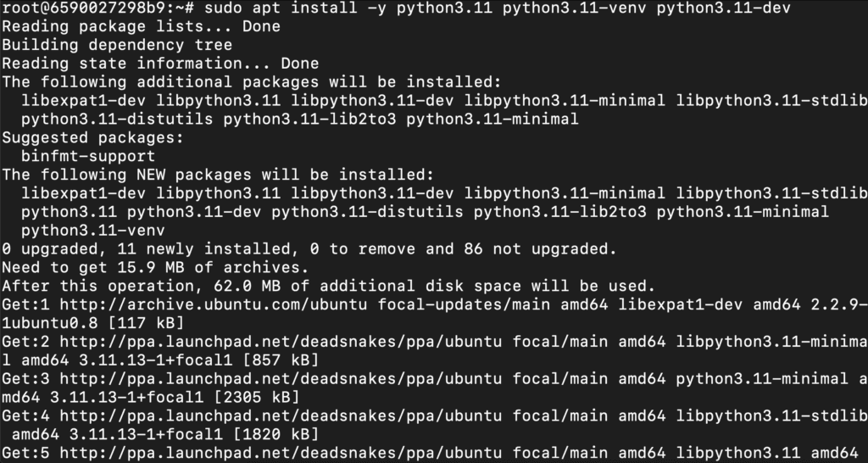Click the 'Reading package lists... Done' line
The width and height of the screenshot is (868, 463).
tap(141, 26)
